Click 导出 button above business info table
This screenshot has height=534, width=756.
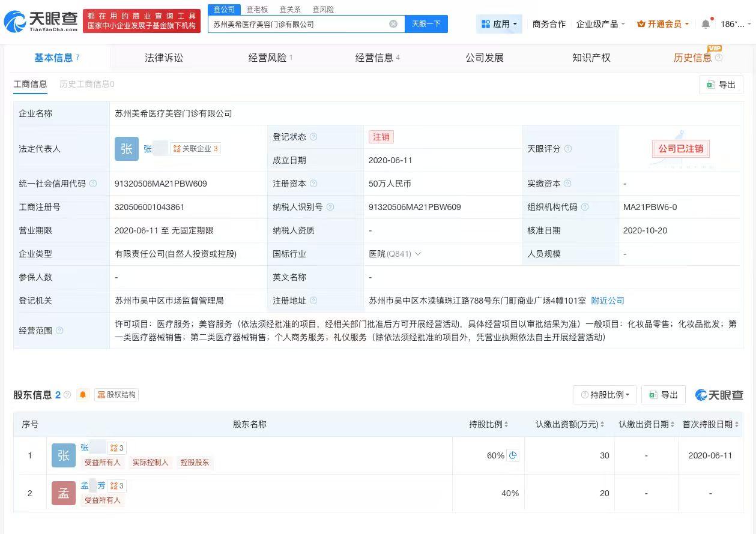coord(721,85)
